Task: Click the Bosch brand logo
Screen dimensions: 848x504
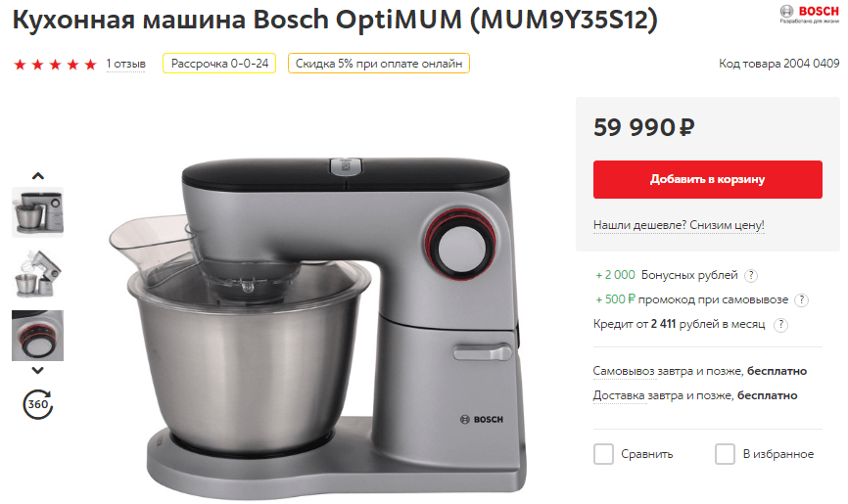Action: point(809,14)
